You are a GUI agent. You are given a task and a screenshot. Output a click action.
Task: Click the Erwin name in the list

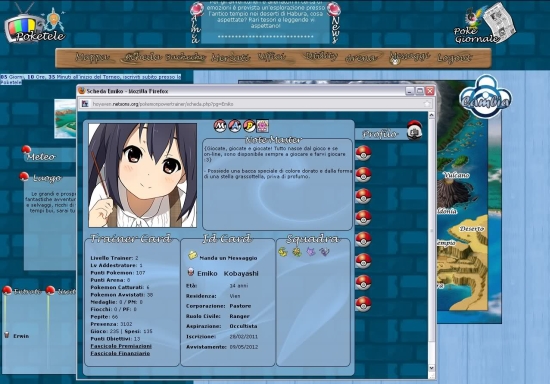click(x=21, y=336)
